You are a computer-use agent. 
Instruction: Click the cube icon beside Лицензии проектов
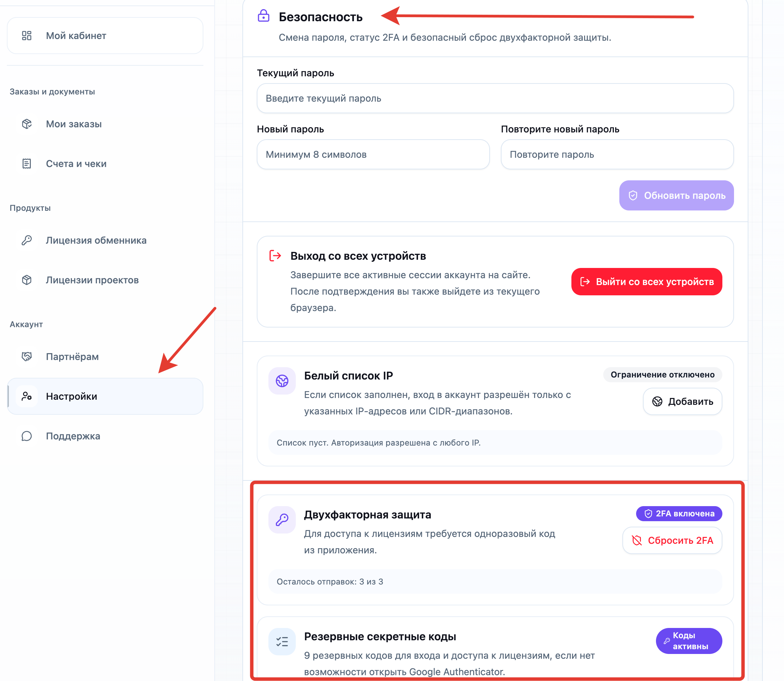coord(27,280)
